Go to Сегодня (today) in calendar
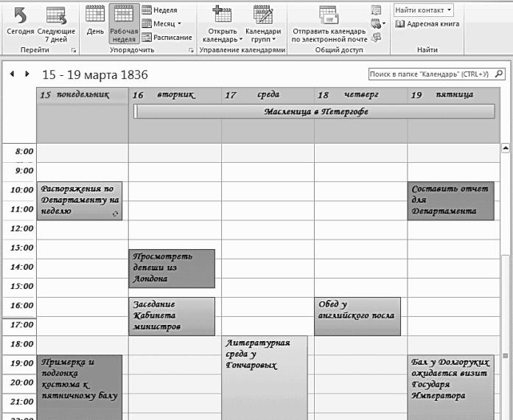 (21, 22)
